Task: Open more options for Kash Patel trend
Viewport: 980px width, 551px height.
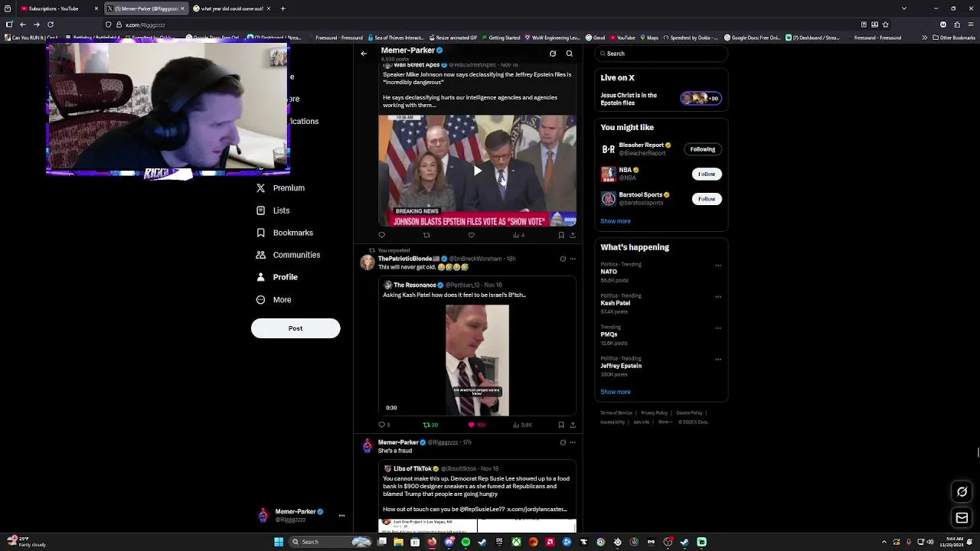Action: coord(718,297)
